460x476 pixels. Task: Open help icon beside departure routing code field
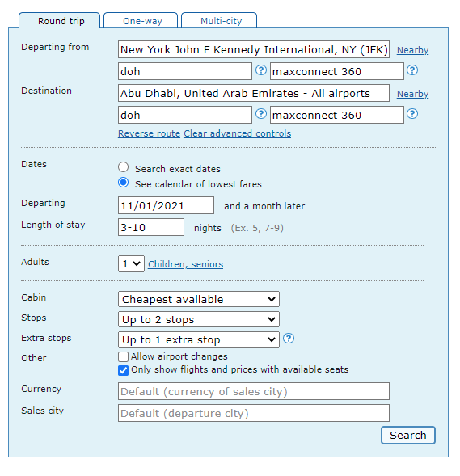(260, 70)
